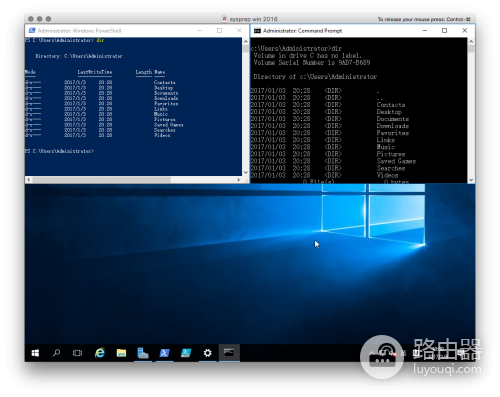Click Command Prompt scrollbar down arrow
The image size is (500, 397).
click(x=471, y=180)
